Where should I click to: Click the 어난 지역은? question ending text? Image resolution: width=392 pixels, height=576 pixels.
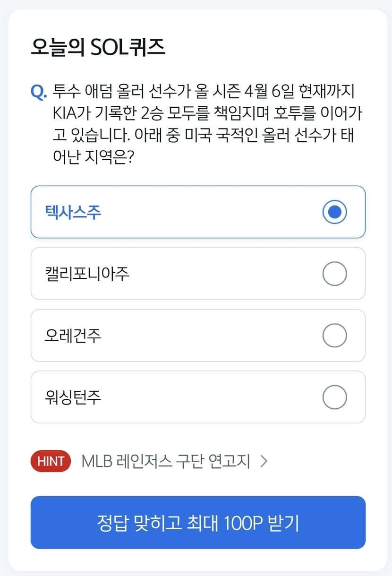[x=93, y=158]
